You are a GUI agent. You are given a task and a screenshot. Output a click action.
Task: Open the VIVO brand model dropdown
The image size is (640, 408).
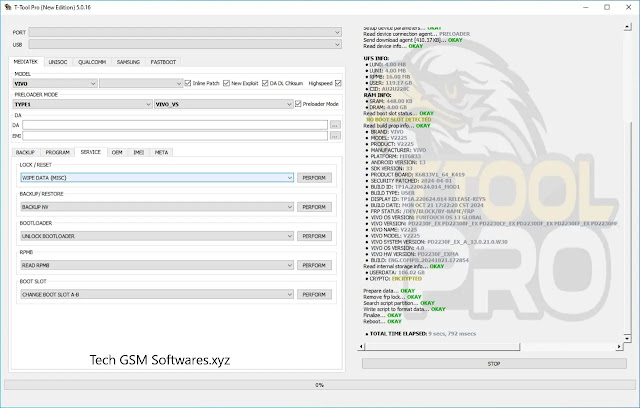[55, 84]
